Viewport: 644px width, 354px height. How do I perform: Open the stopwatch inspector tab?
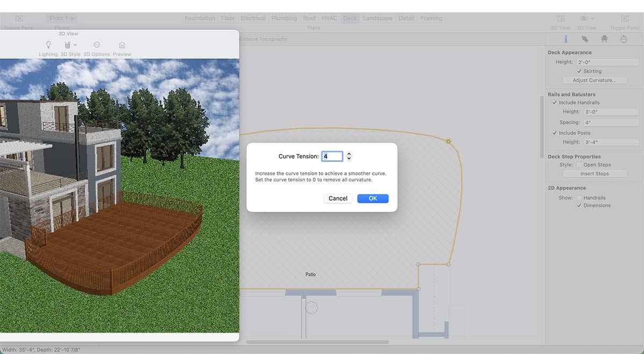point(624,39)
